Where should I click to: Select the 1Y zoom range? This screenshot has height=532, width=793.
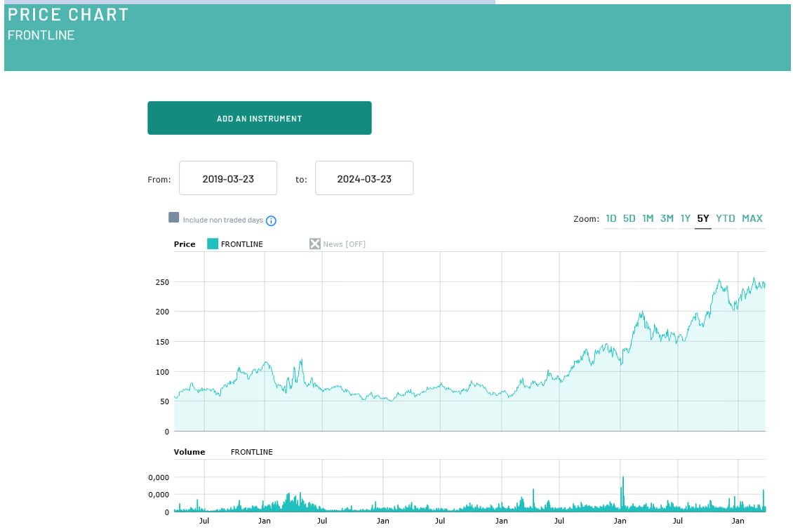685,218
